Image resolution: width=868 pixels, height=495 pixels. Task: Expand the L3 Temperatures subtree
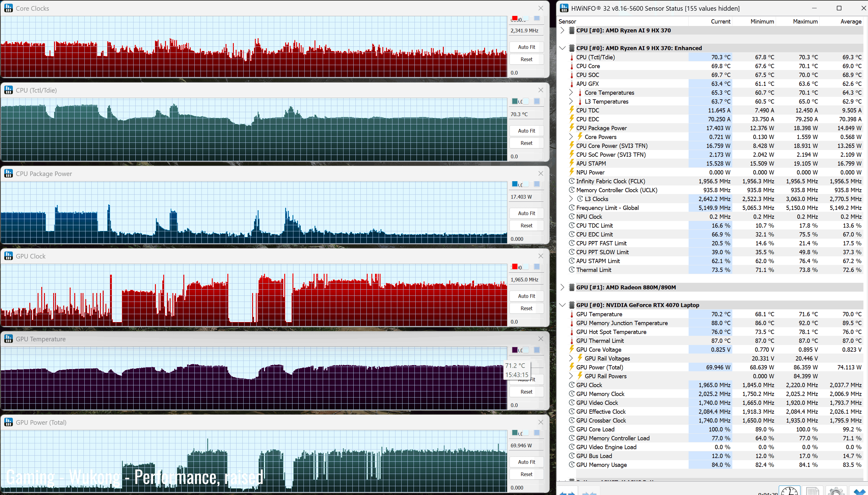click(x=571, y=101)
